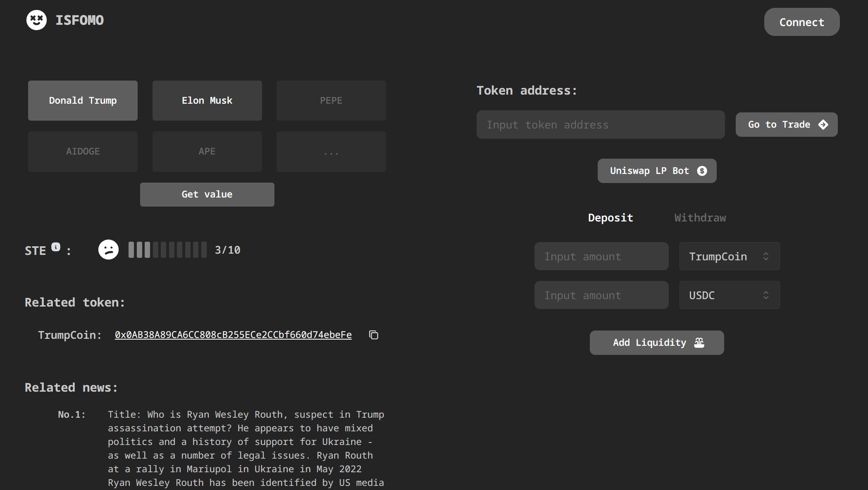Click the Add Liquidity button
868x490 pixels.
[x=657, y=343]
